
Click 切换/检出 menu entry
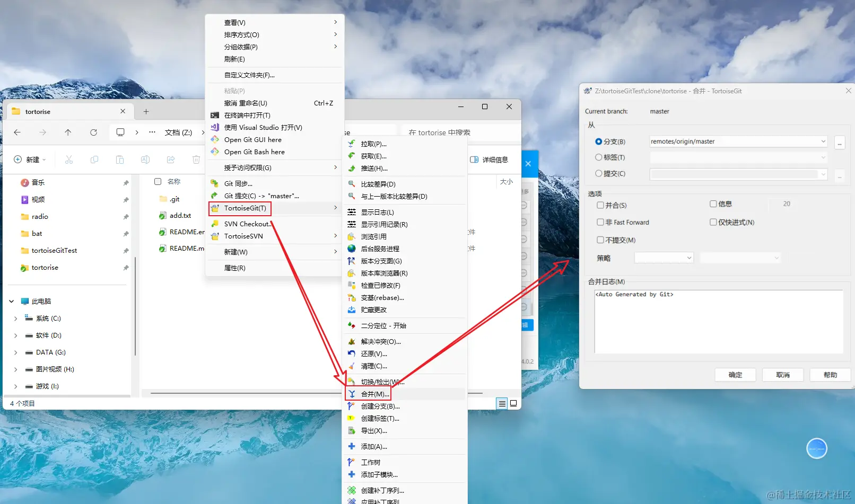405,382
